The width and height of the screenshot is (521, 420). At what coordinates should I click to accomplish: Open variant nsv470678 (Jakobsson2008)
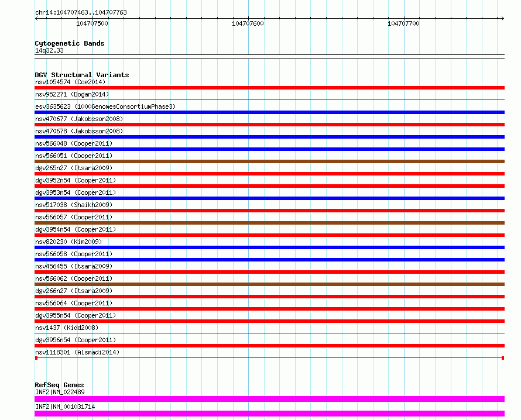coord(79,131)
